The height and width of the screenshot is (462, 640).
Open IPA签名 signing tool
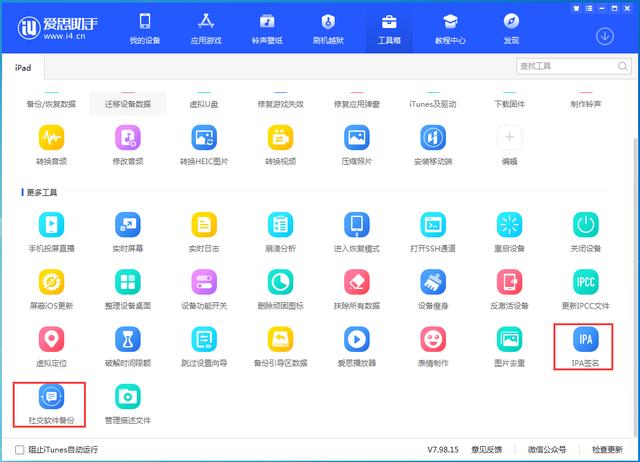[x=586, y=339]
